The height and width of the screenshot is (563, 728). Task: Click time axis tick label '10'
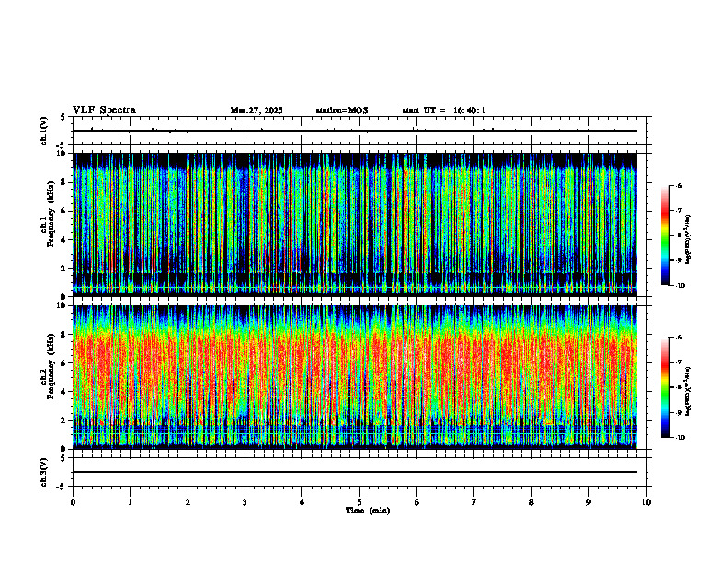pyautogui.click(x=646, y=502)
